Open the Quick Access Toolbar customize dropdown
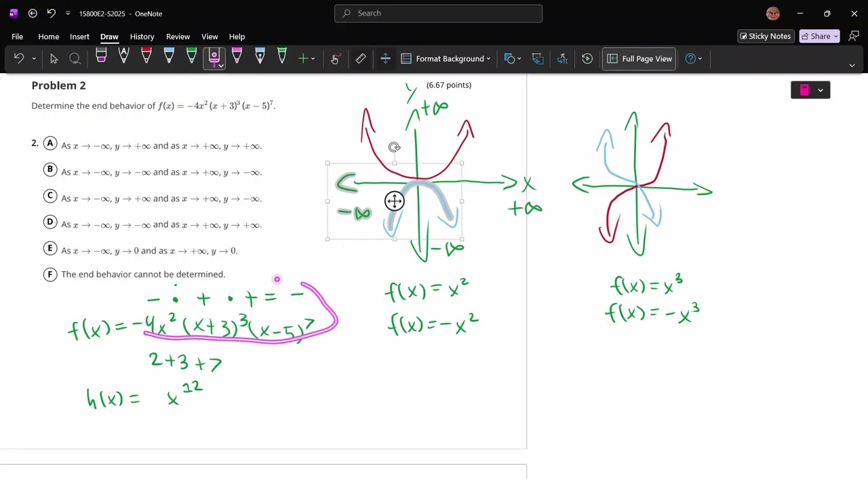Viewport: 868px width, 488px height. [x=68, y=14]
